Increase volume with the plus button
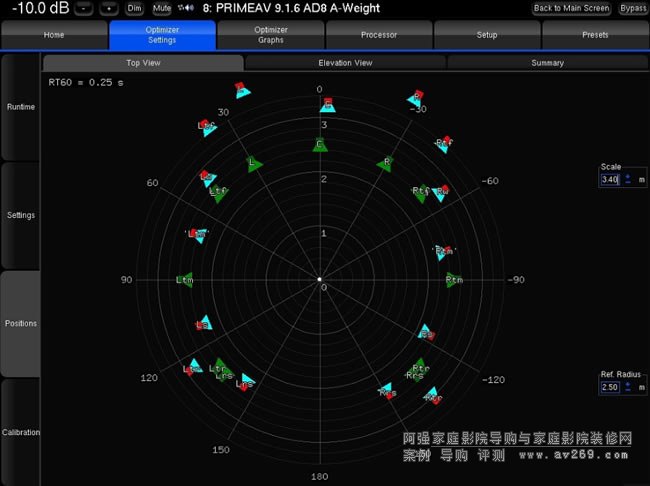 [x=108, y=8]
